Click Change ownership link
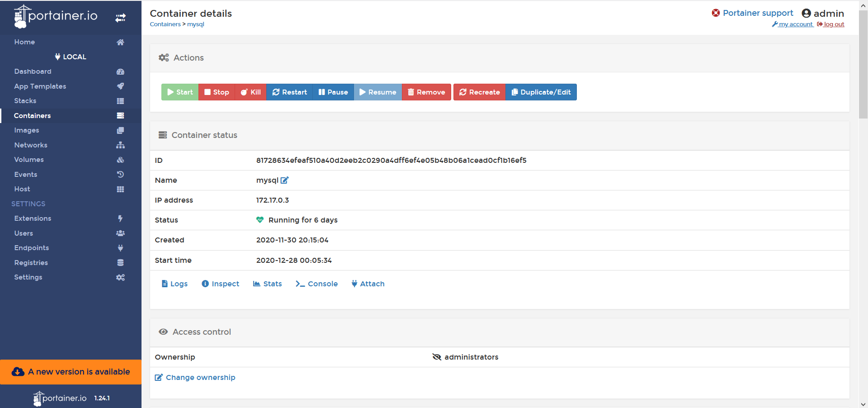Screen dimensions: 868x408 pyautogui.click(x=195, y=377)
